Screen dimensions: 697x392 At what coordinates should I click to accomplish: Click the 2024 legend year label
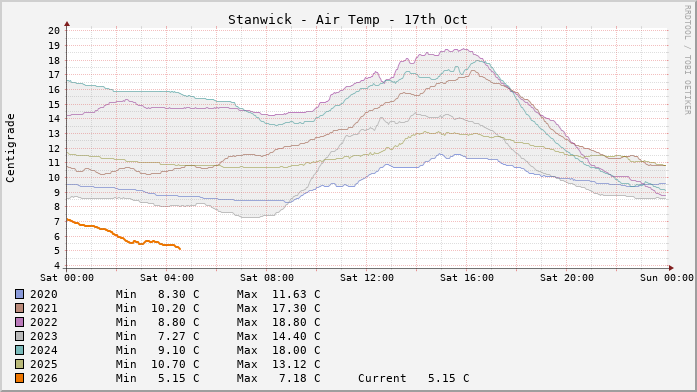click(44, 350)
